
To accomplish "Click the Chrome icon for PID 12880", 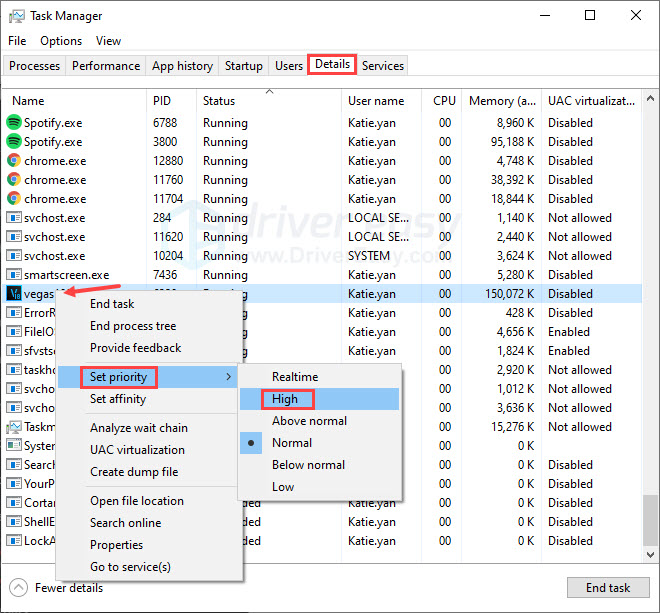I will [14, 161].
